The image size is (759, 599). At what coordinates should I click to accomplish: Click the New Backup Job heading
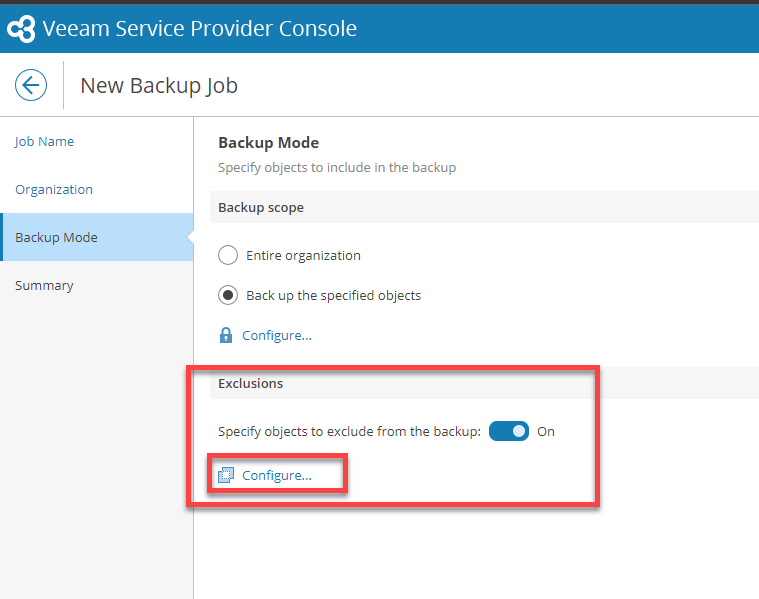159,85
